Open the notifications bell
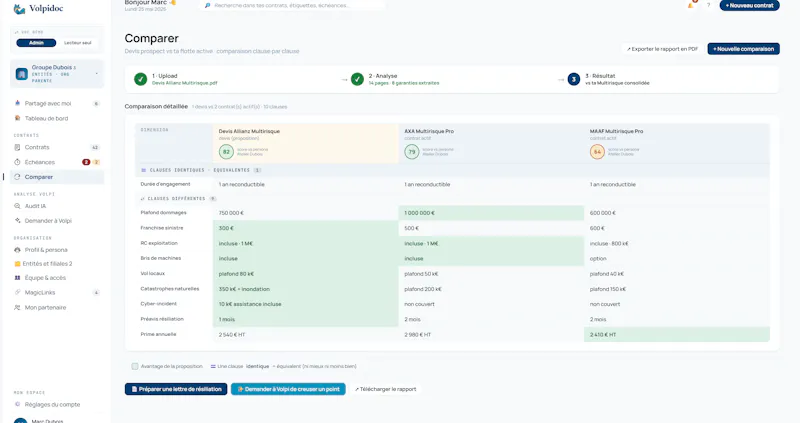The image size is (800, 423). [691, 5]
